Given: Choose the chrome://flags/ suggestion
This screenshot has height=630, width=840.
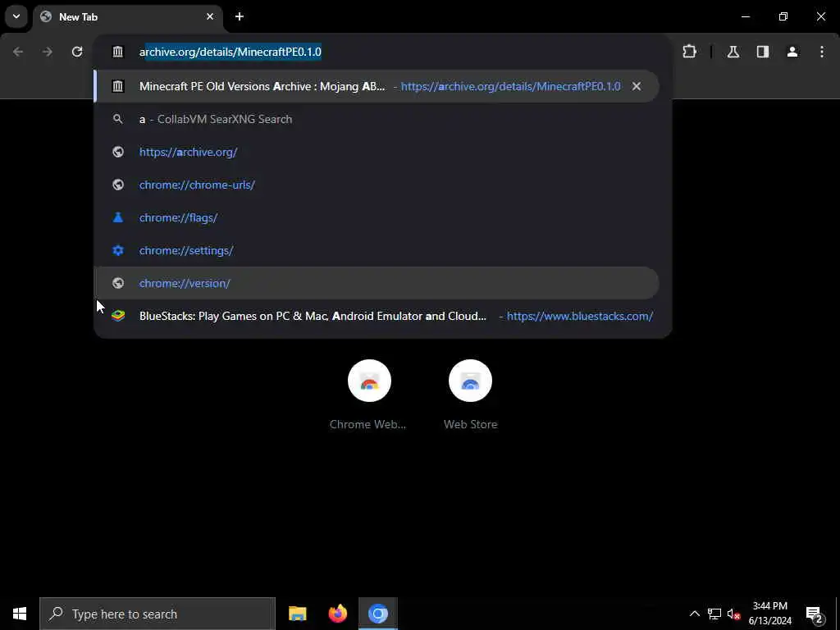Looking at the screenshot, I should pos(376,217).
